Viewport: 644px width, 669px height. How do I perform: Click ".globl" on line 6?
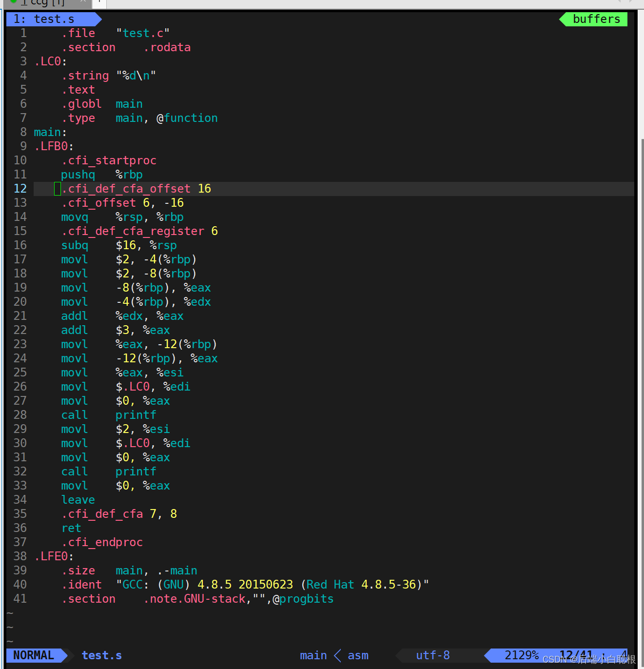coord(81,104)
